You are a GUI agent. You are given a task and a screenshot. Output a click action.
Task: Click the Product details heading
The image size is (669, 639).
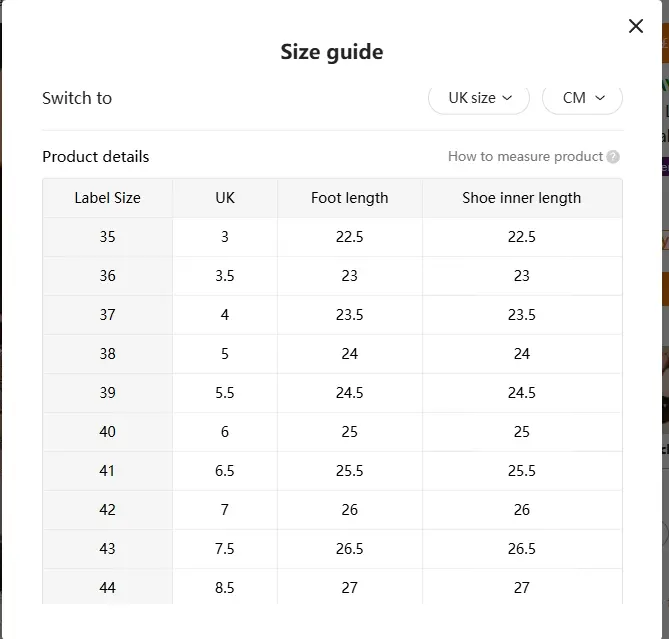[x=96, y=157]
